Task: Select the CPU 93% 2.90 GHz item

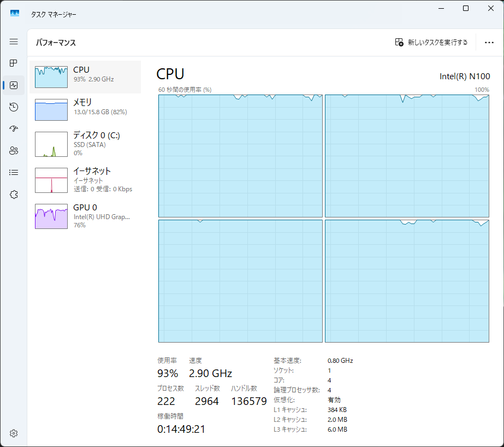Action: 85,77
